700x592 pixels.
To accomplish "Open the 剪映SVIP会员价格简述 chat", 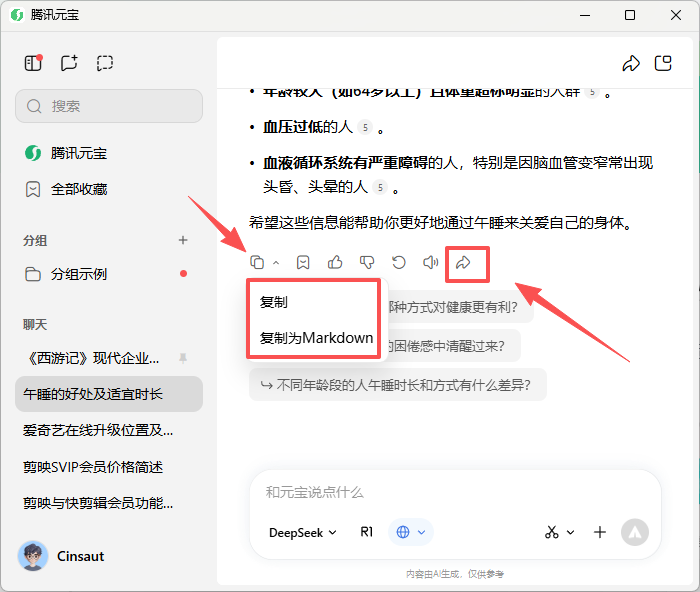I will point(93,467).
